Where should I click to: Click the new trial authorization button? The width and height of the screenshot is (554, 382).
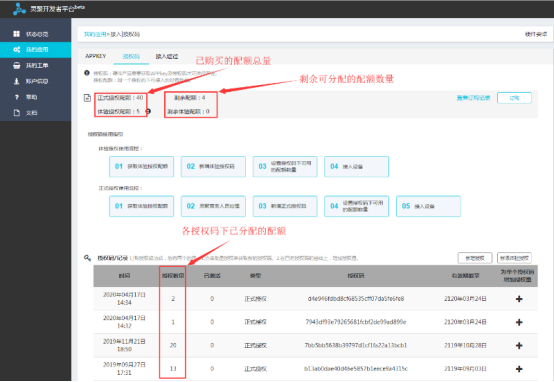pyautogui.click(x=514, y=258)
